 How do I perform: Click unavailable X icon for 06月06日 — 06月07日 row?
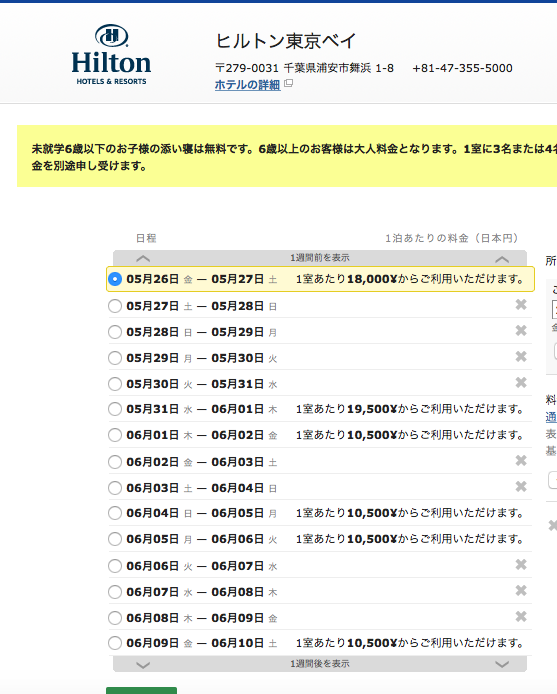click(521, 564)
